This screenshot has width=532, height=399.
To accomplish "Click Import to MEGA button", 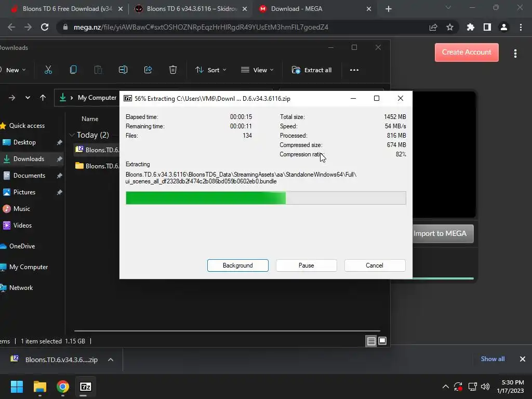I will 443,233.
